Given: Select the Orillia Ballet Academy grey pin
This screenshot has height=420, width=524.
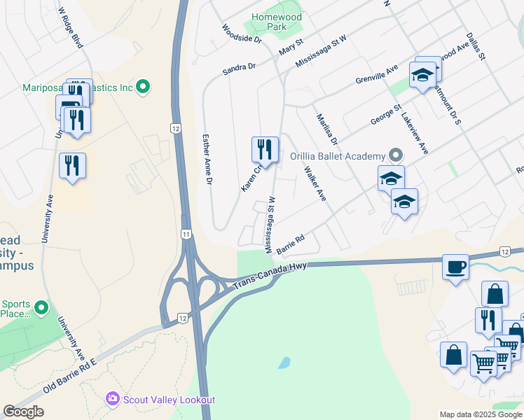Looking at the screenshot, I should pos(396,156).
